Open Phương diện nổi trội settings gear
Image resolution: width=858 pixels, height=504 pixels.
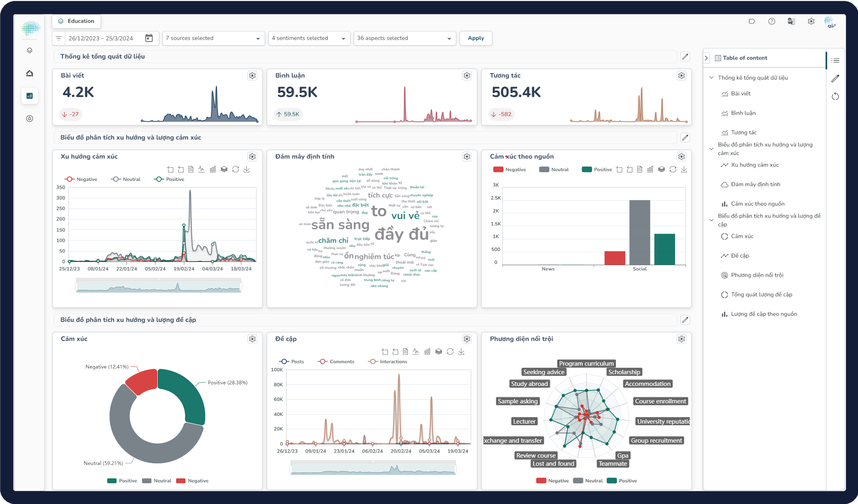682,339
